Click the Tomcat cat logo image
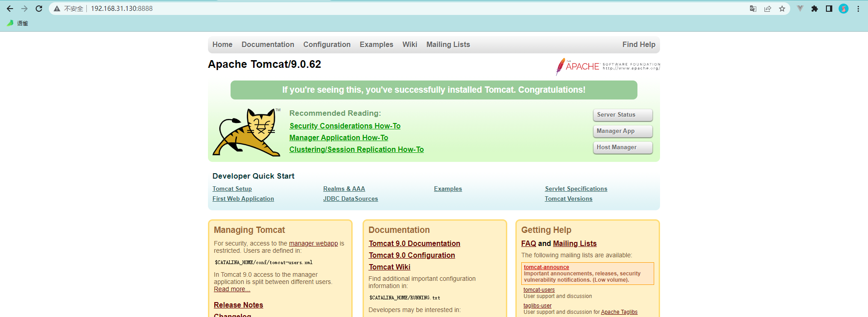868x317 pixels. pos(246,132)
